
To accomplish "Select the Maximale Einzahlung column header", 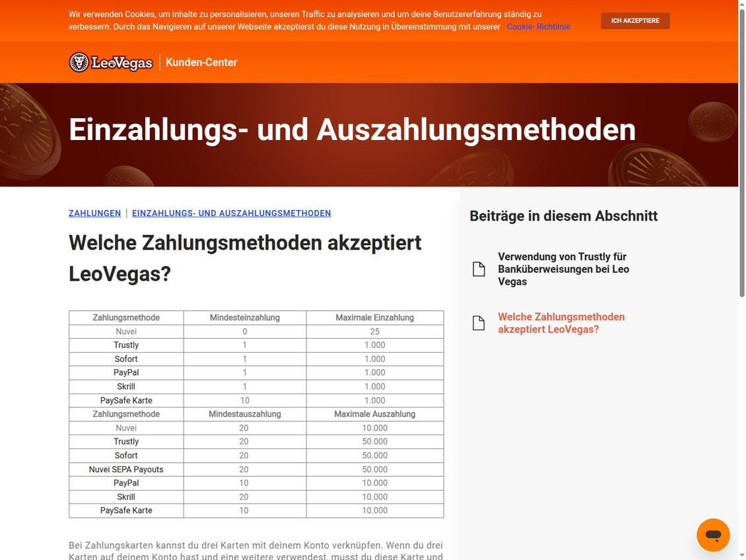I will (x=374, y=318).
